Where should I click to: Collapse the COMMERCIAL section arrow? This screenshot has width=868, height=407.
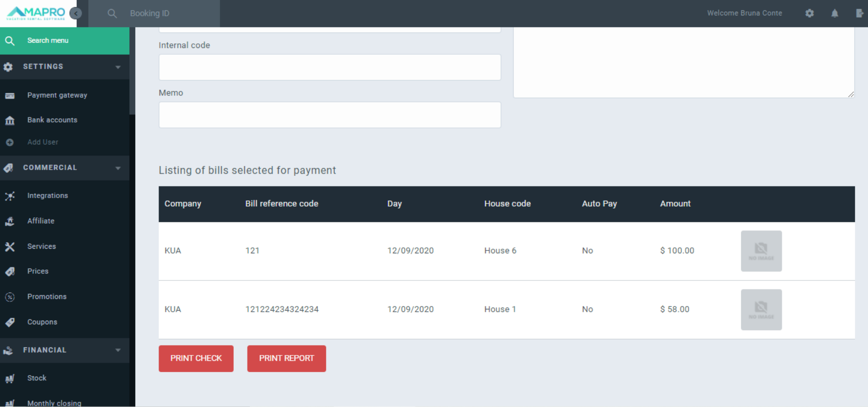pyautogui.click(x=118, y=168)
